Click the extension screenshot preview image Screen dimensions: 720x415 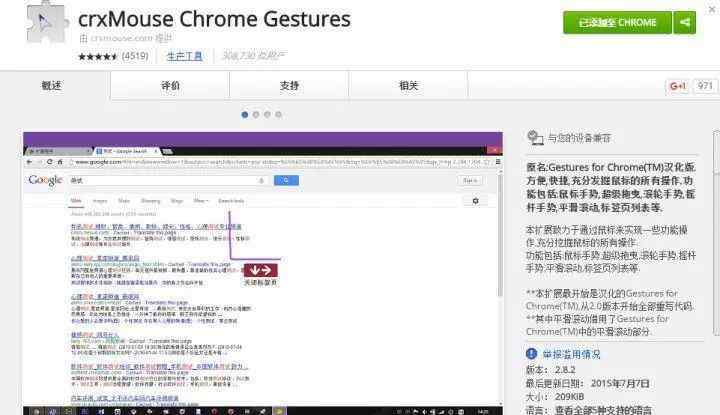click(x=263, y=270)
